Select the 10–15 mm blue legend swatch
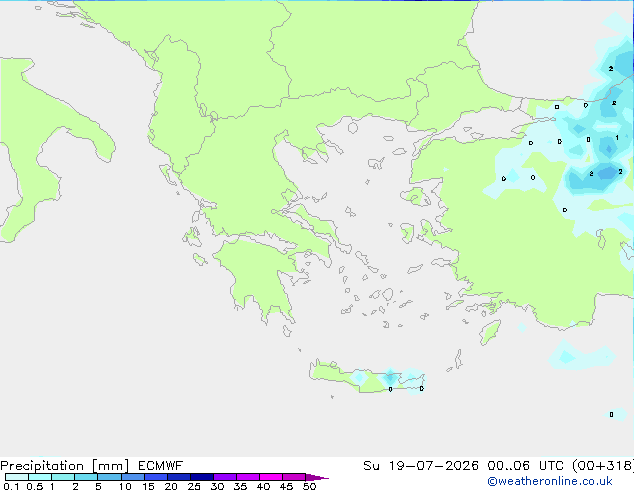This screenshot has height=490, width=634. point(132,477)
